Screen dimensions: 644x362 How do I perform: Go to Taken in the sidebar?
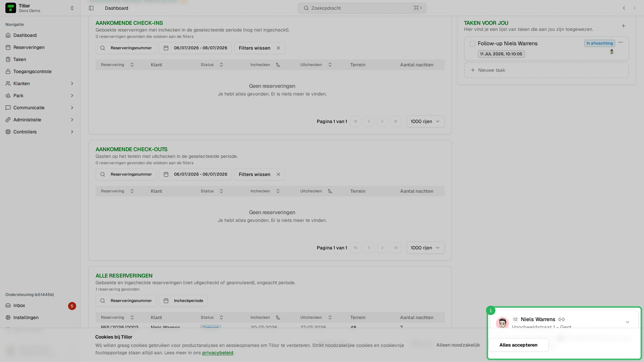[x=40, y=59]
